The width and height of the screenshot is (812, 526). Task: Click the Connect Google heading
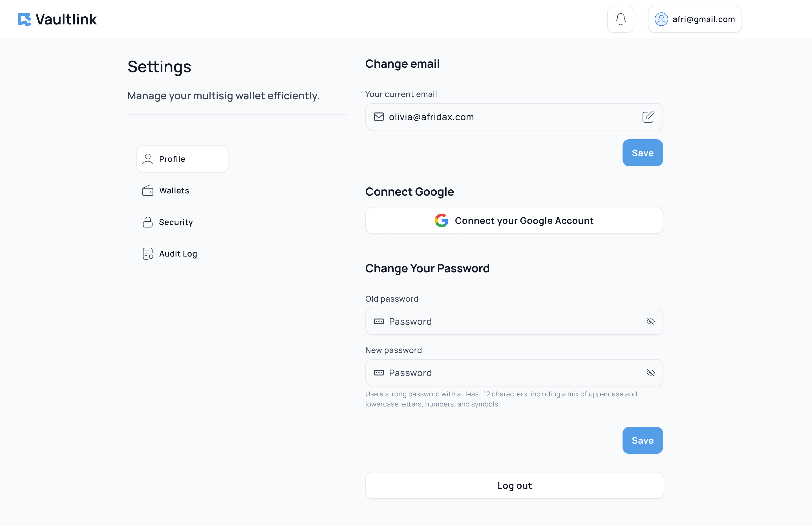tap(409, 192)
